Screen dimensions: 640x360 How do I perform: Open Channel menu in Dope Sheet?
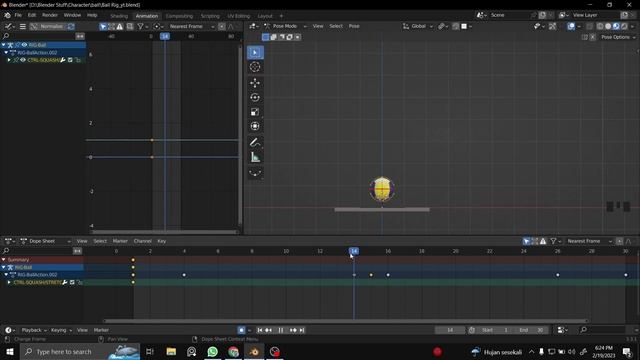tap(142, 241)
